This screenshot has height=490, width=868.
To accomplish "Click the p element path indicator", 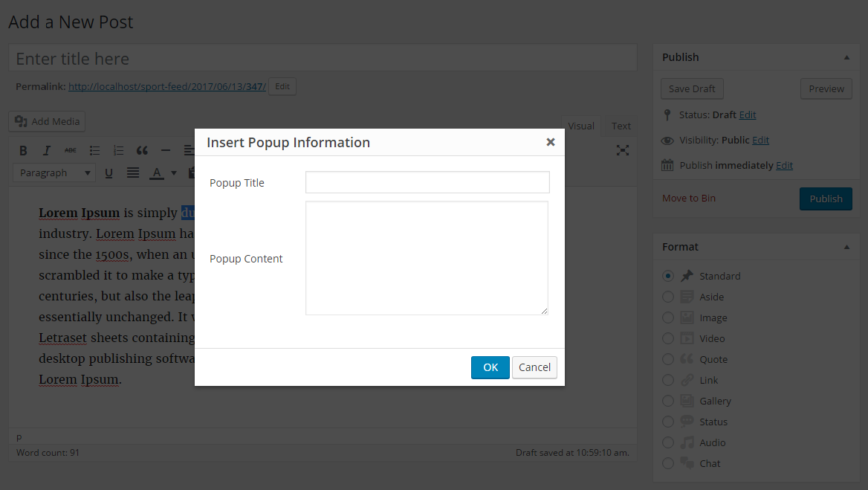I will click(x=19, y=437).
